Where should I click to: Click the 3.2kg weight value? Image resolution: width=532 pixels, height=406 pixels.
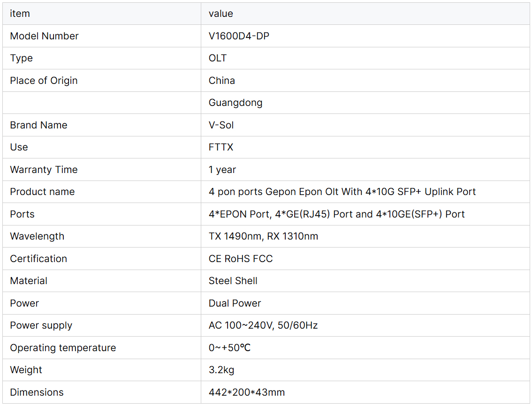pos(221,370)
